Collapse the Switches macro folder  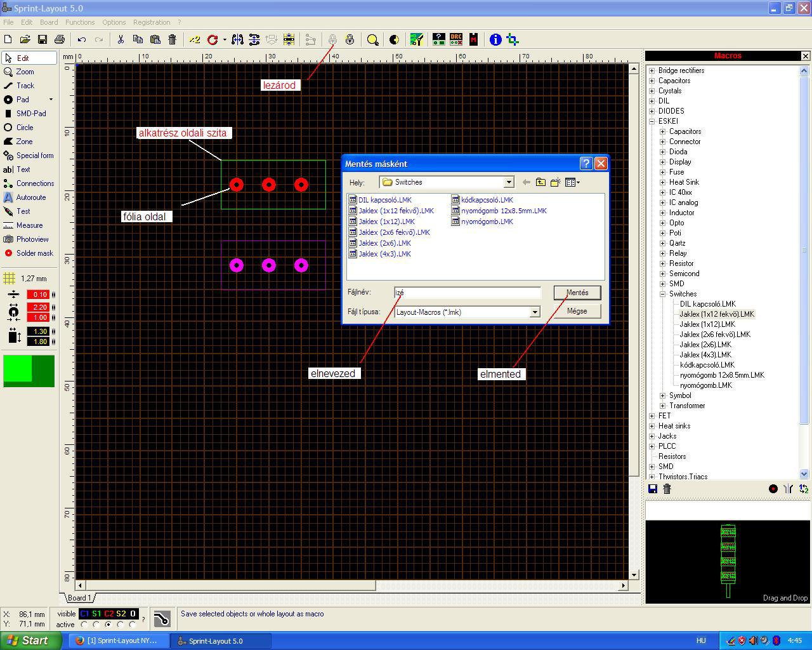coord(663,294)
